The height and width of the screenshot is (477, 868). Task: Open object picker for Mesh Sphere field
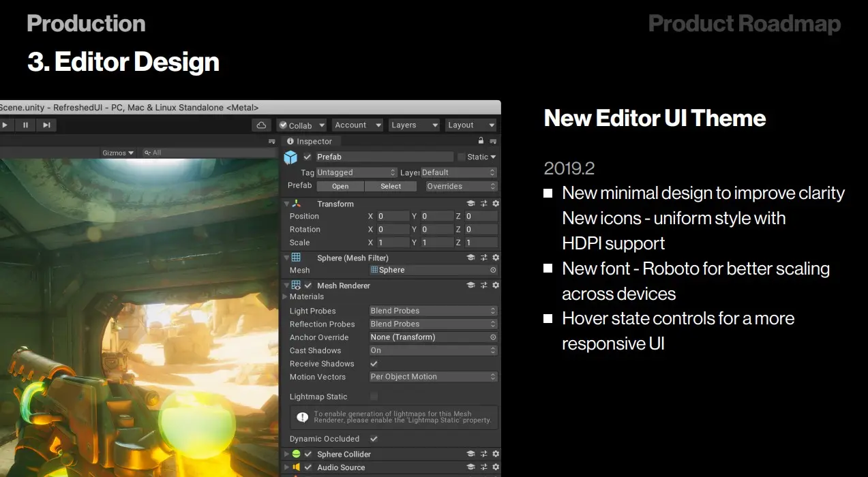pos(493,270)
